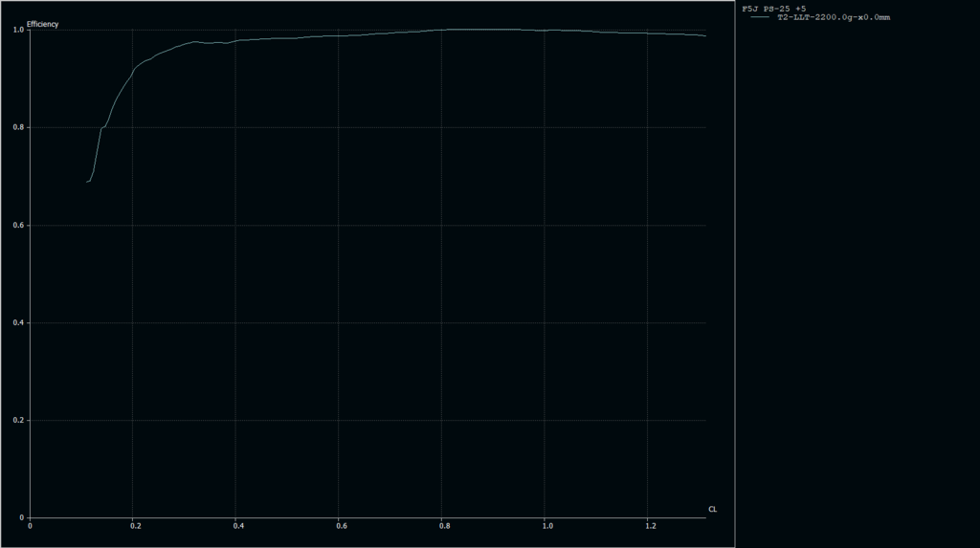Click the 0.6 tick label on x-axis
This screenshot has height=548, width=980.
tap(341, 526)
